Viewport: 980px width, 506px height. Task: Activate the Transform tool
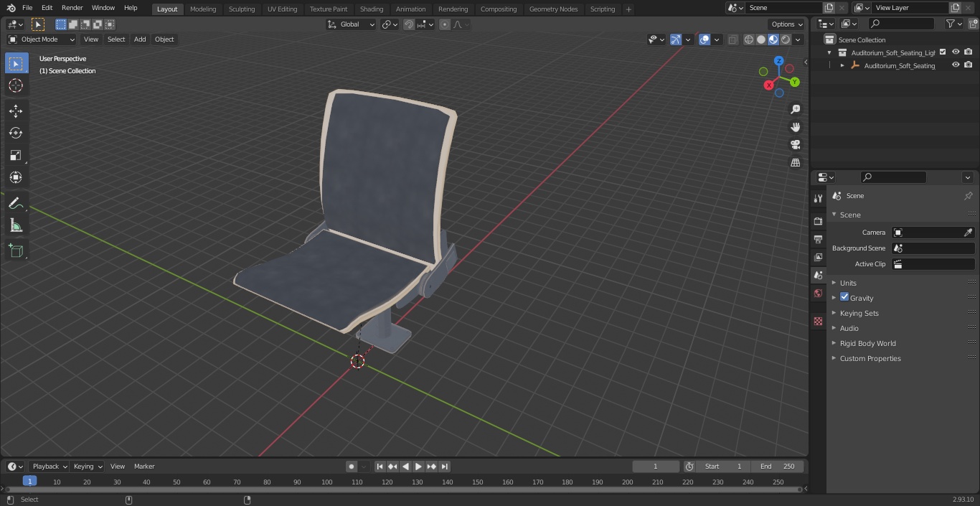pyautogui.click(x=16, y=177)
